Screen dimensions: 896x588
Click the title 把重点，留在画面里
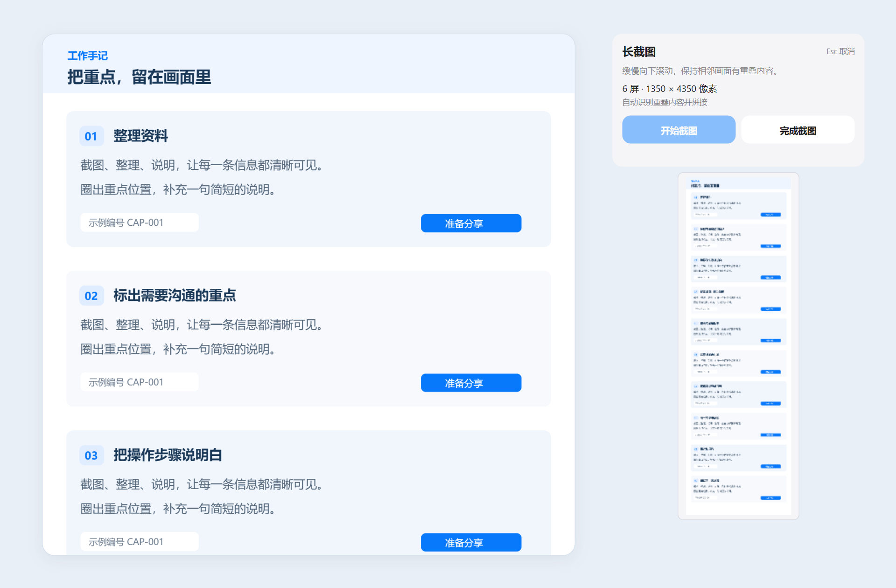[139, 77]
